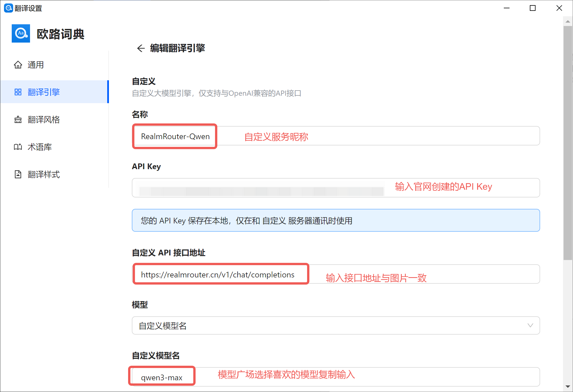Click the qwen3-max model name field
Viewport: 573px width, 392px height.
tap(162, 377)
